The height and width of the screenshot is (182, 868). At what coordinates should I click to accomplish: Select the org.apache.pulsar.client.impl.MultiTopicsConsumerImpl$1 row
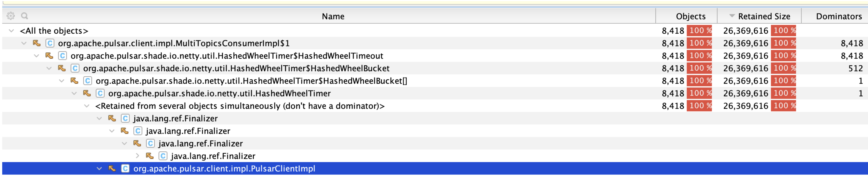(435, 43)
